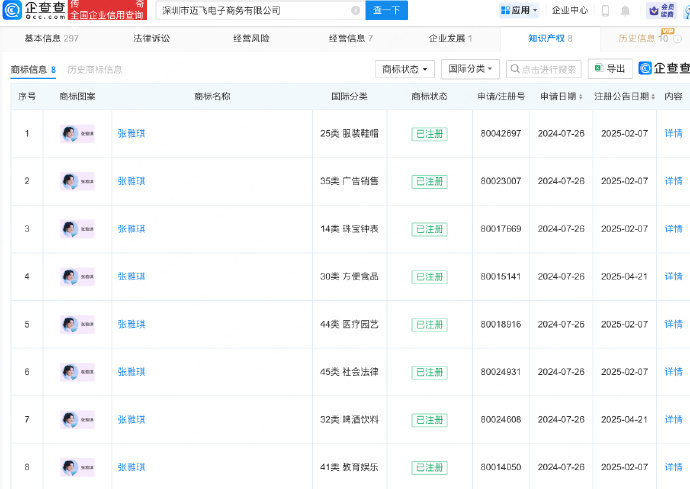Click the VIP member crown icon

click(x=653, y=10)
